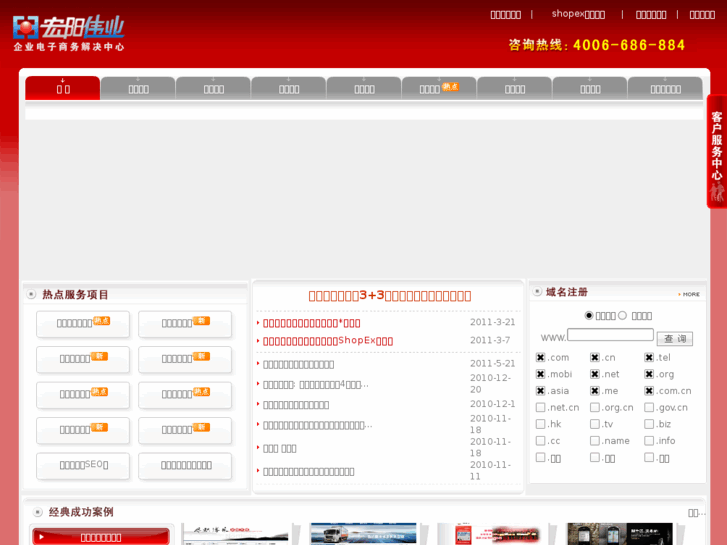Uncheck the .asia checkbox
Screen dimensions: 727x545
pos(540,391)
